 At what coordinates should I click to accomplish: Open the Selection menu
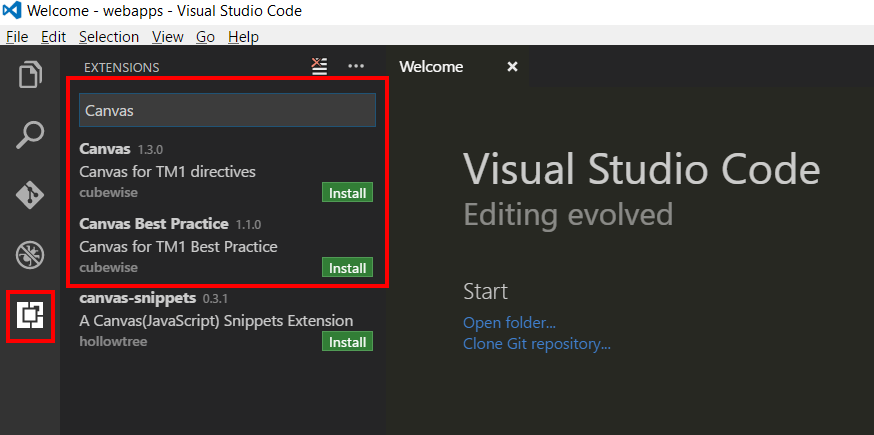109,37
